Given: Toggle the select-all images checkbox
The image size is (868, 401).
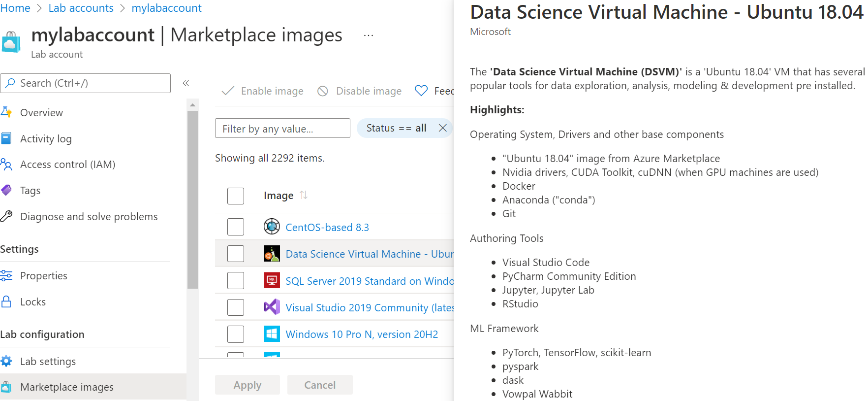Looking at the screenshot, I should [x=236, y=196].
